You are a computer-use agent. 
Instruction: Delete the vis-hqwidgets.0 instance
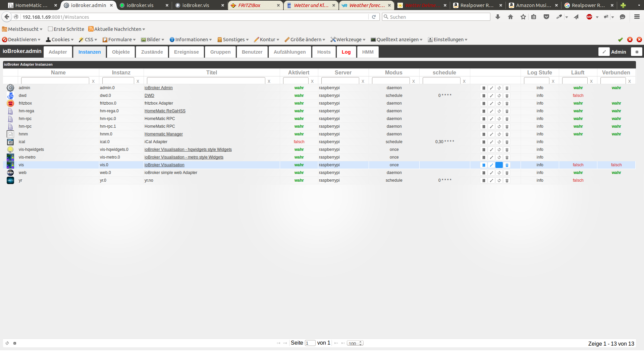pos(507,150)
